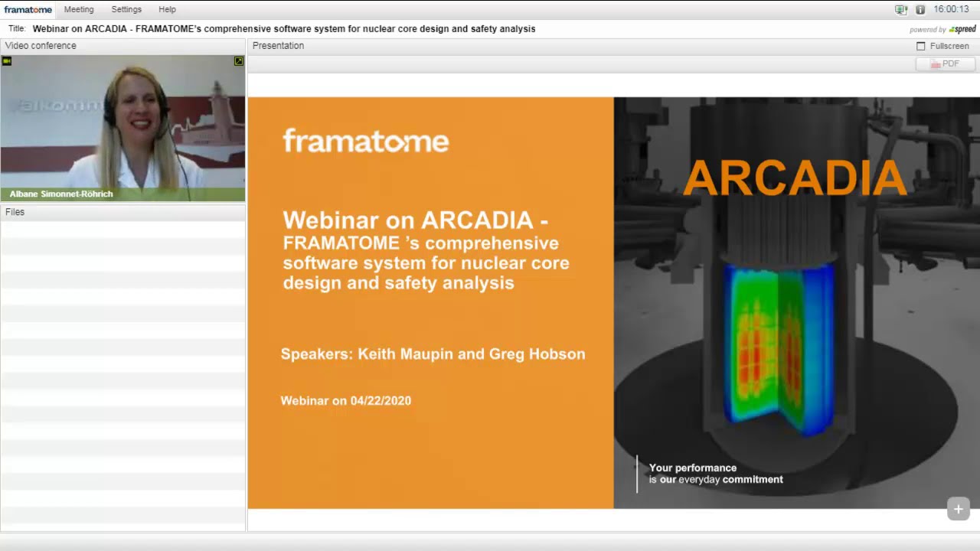Pop out the video with the expand arrow icon
The width and height of the screenshot is (980, 551).
(x=239, y=61)
